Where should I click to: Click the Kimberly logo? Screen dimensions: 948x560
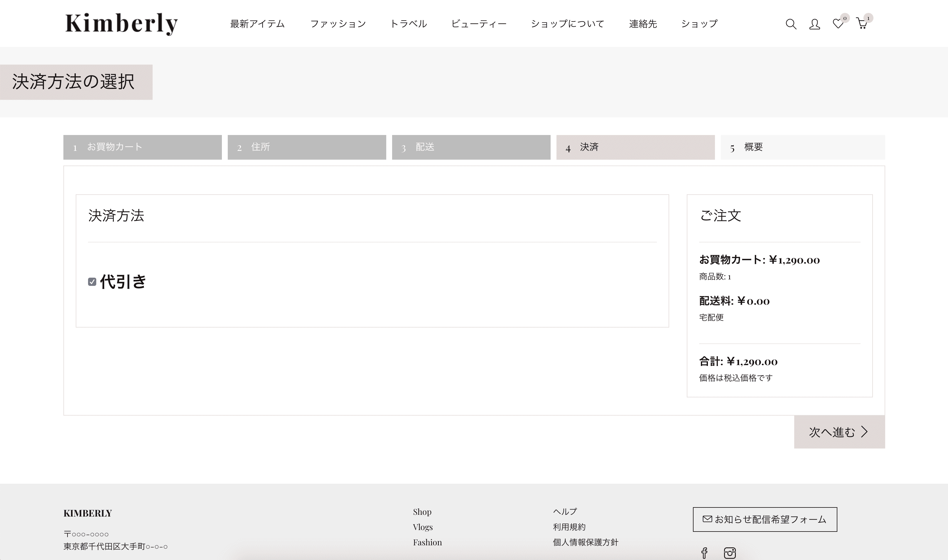(x=121, y=24)
